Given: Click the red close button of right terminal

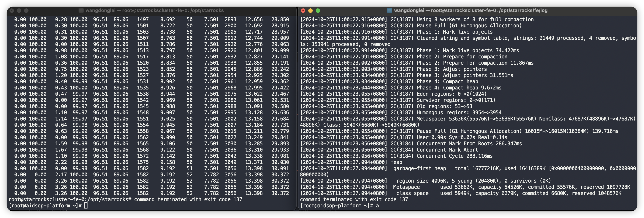Looking at the screenshot, I should [303, 11].
